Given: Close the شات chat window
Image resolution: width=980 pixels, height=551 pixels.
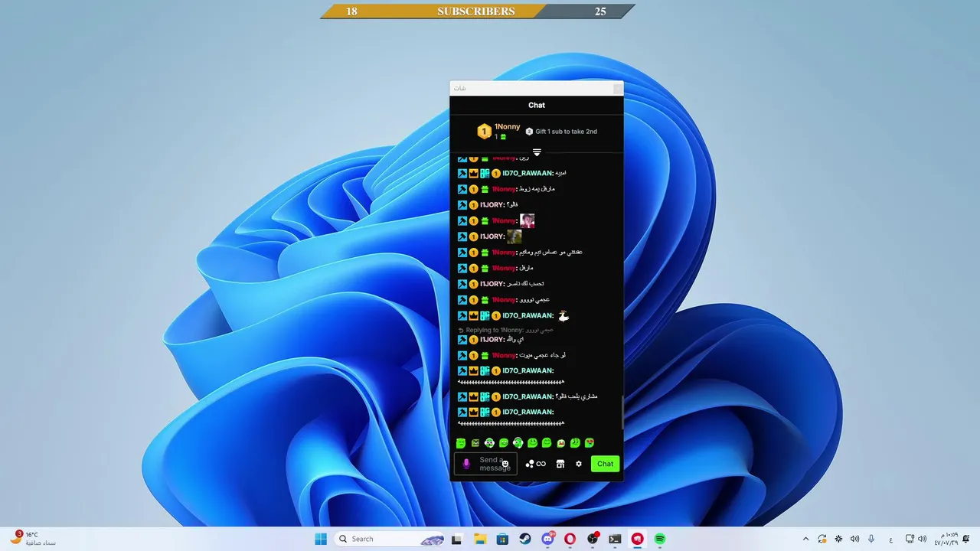Looking at the screenshot, I should [618, 89].
